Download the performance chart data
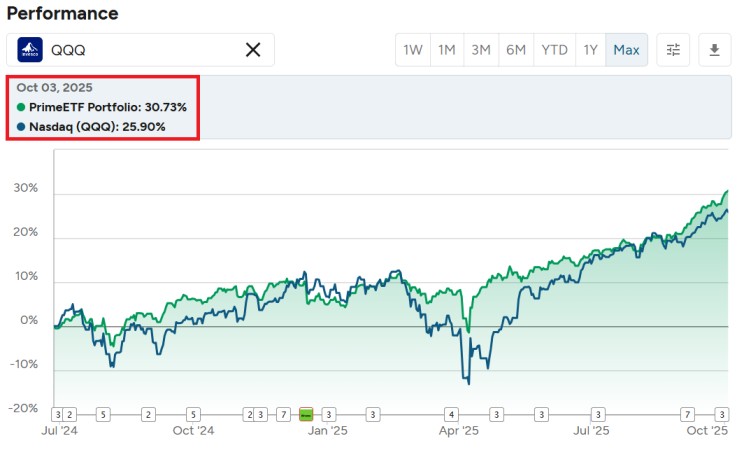 point(715,50)
